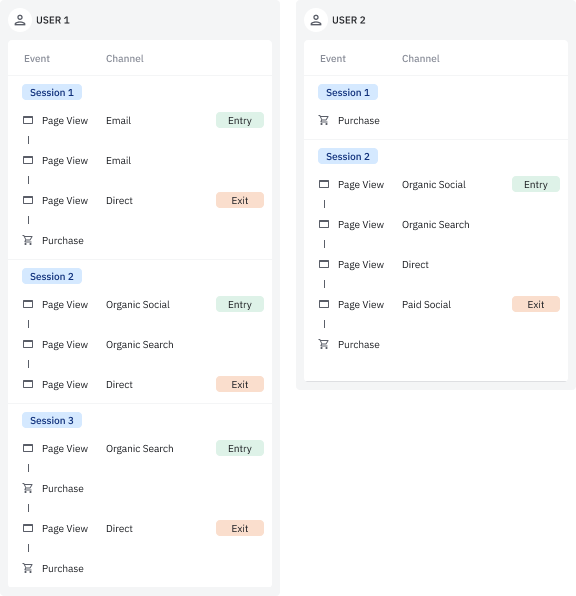Click the Channel column header for User 2
576x596 pixels.
pyautogui.click(x=420, y=59)
